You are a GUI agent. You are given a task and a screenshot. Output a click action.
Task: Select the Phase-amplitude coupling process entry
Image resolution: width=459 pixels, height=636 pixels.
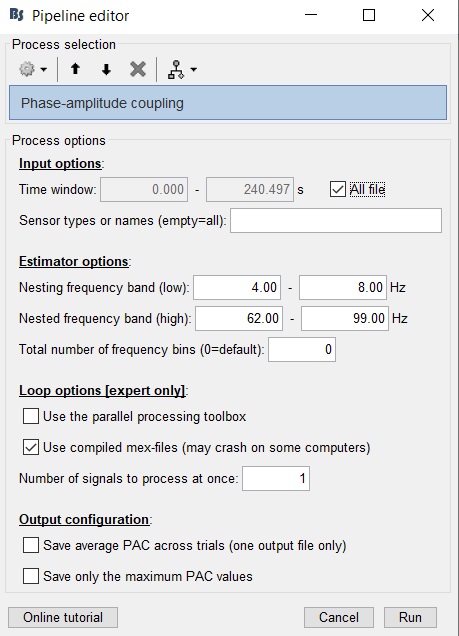(228, 103)
